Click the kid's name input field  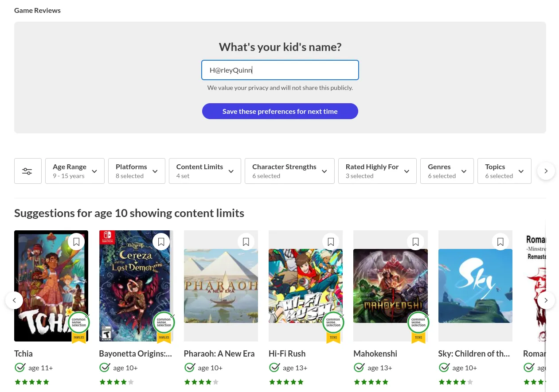click(280, 70)
